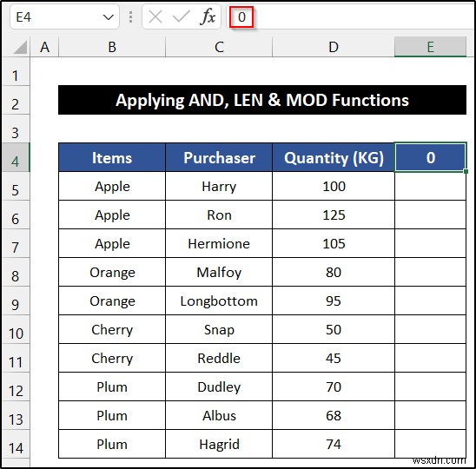Image resolution: width=476 pixels, height=469 pixels.
Task: Select row 11 header
Action: 15,358
